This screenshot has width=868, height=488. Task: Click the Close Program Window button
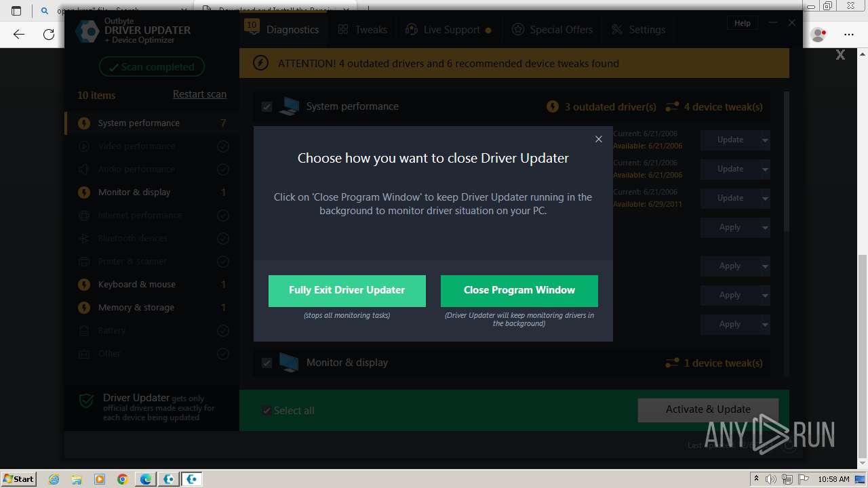coord(519,291)
